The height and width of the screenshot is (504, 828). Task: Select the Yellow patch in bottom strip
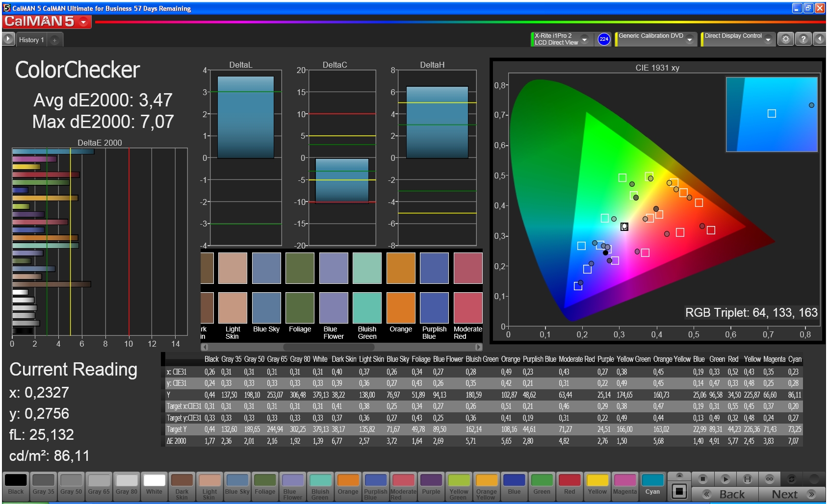pyautogui.click(x=597, y=485)
